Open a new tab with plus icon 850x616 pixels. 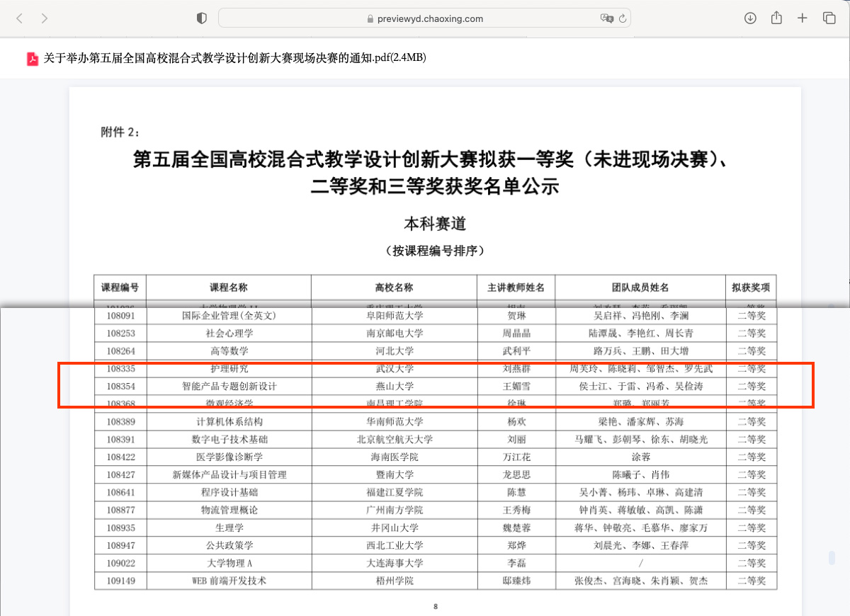[x=803, y=18]
